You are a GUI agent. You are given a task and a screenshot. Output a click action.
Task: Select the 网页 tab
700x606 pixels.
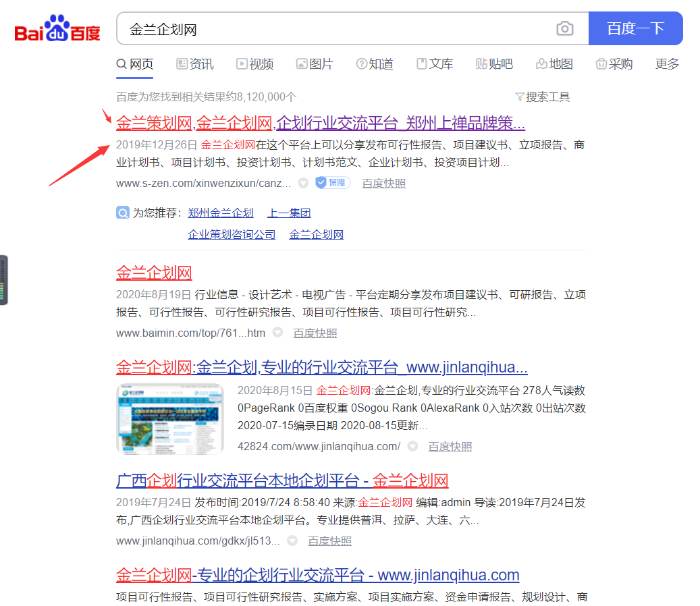[135, 64]
